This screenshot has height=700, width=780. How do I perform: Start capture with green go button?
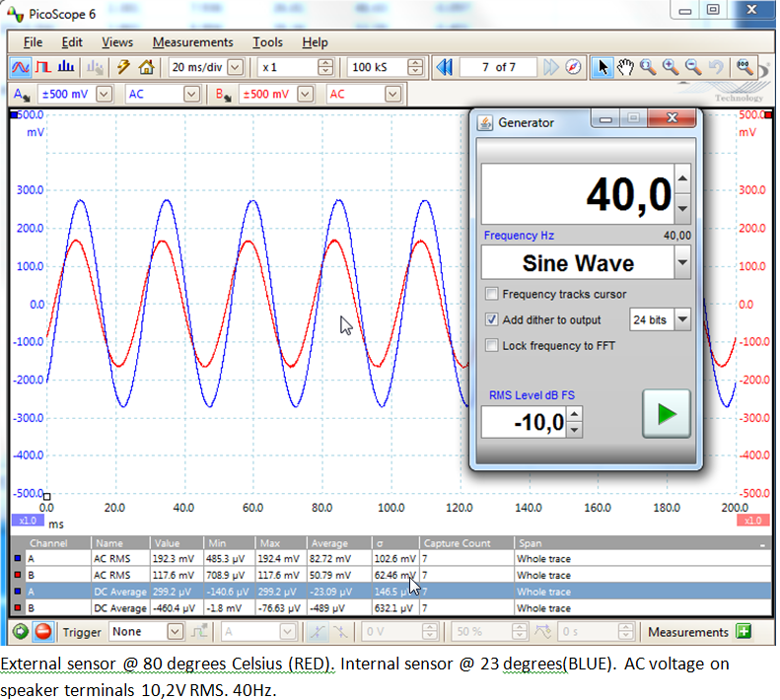point(21,632)
